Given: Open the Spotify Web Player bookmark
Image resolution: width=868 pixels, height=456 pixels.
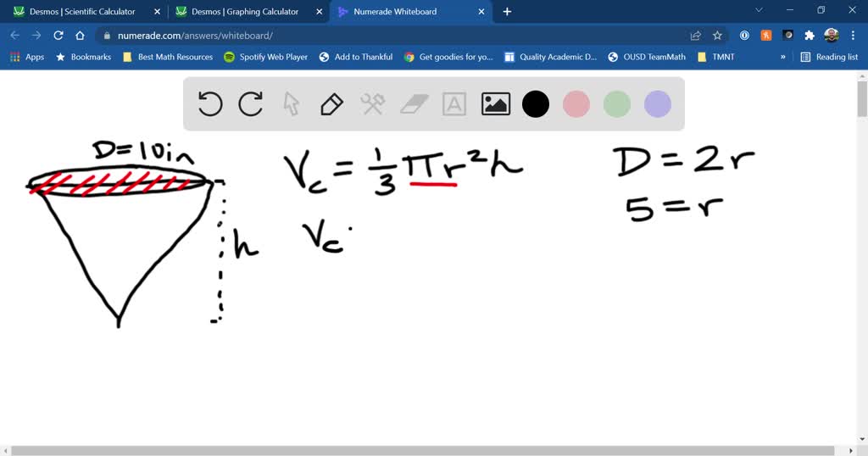Looking at the screenshot, I should [x=265, y=57].
